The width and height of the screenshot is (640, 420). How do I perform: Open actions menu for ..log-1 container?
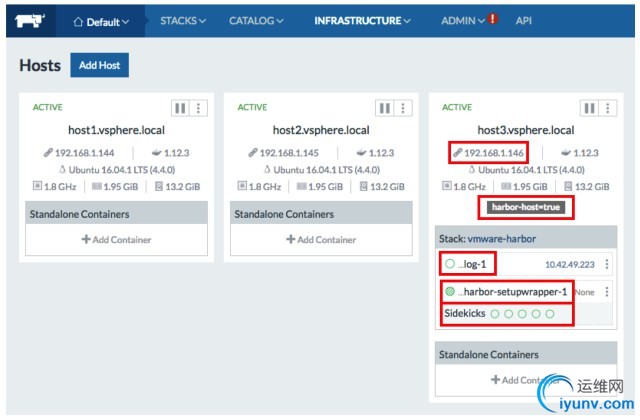[607, 264]
